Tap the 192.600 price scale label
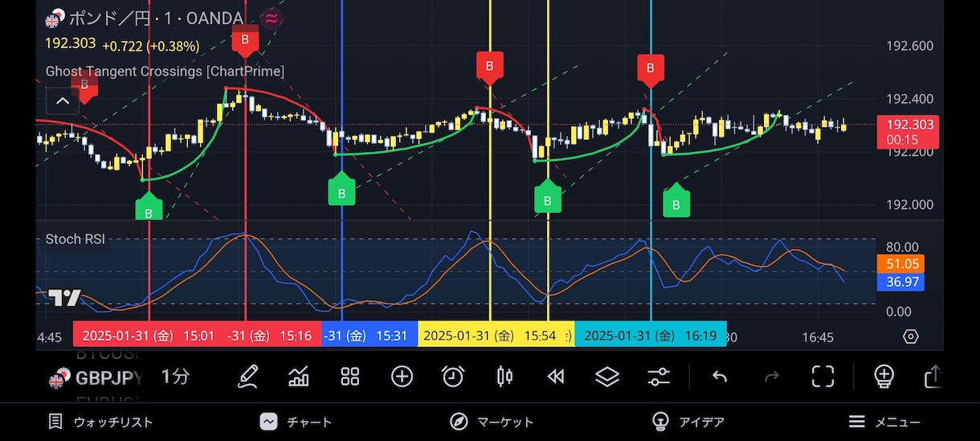The width and height of the screenshot is (980, 441). coord(909,46)
